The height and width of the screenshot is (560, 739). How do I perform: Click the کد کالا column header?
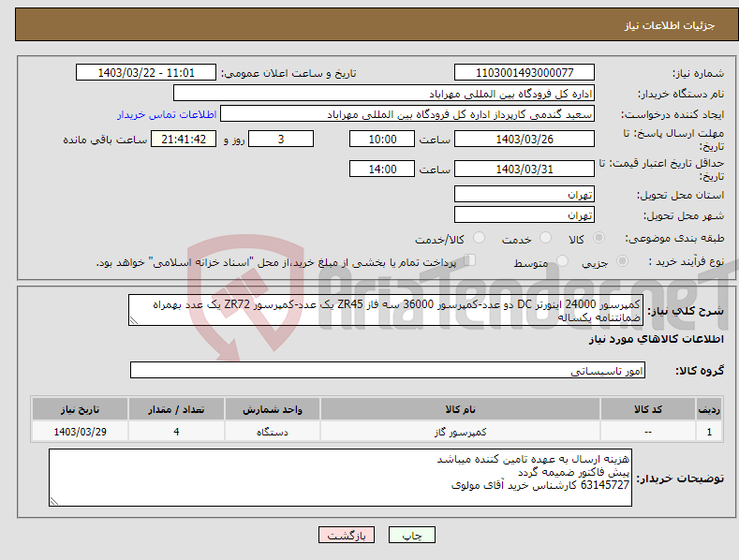(648, 409)
